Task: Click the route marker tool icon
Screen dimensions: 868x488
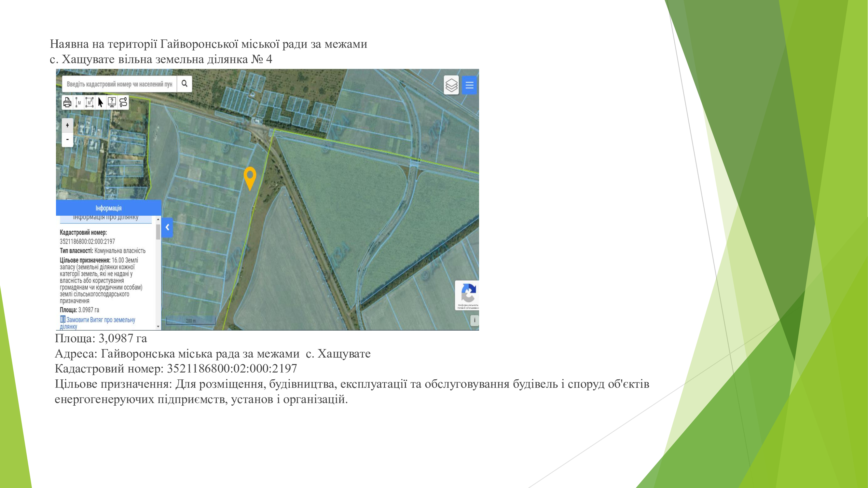Action: (x=123, y=102)
